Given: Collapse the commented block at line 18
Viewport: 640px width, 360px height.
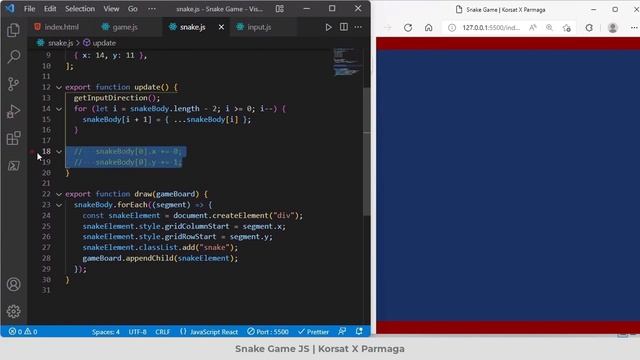Looking at the screenshot, I should 59,151.
